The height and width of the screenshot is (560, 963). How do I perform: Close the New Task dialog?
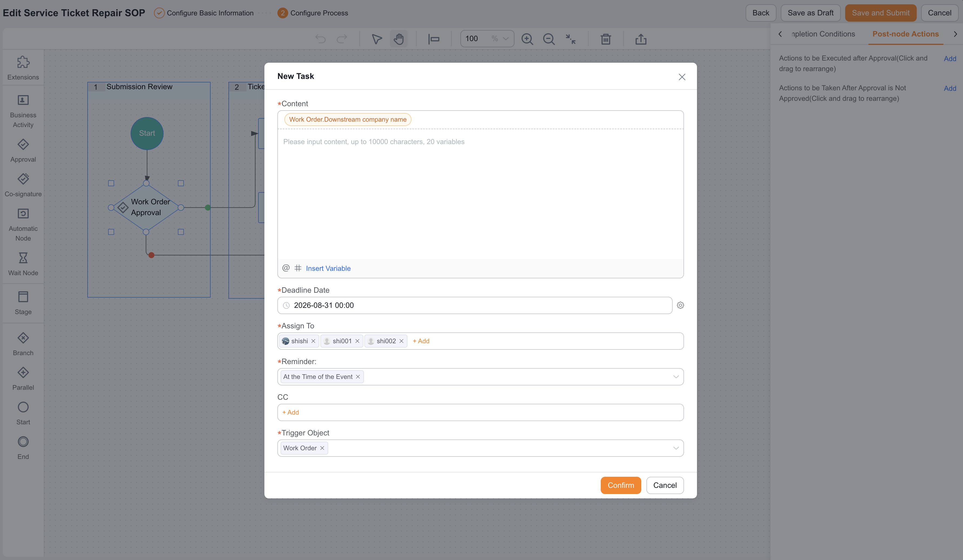click(682, 77)
